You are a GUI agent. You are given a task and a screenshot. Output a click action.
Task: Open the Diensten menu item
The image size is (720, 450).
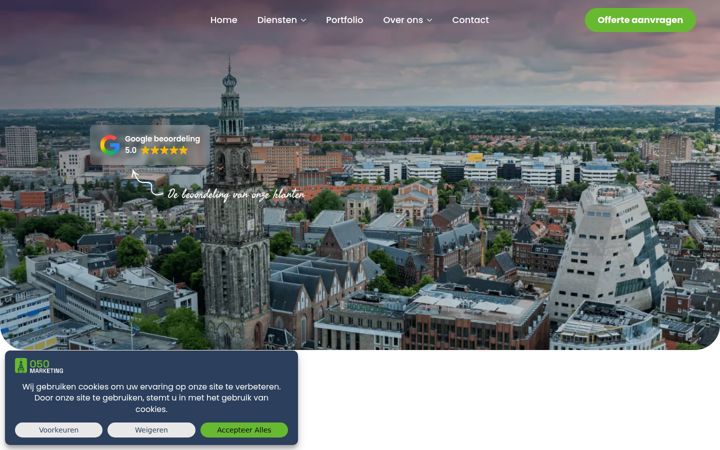tap(277, 20)
